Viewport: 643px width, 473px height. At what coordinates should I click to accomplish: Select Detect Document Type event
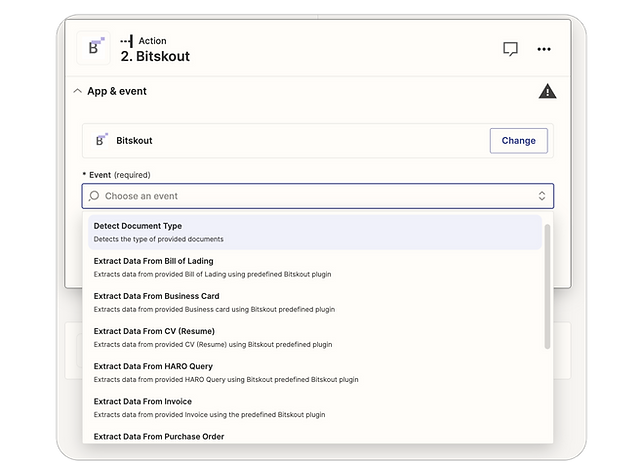click(x=315, y=232)
